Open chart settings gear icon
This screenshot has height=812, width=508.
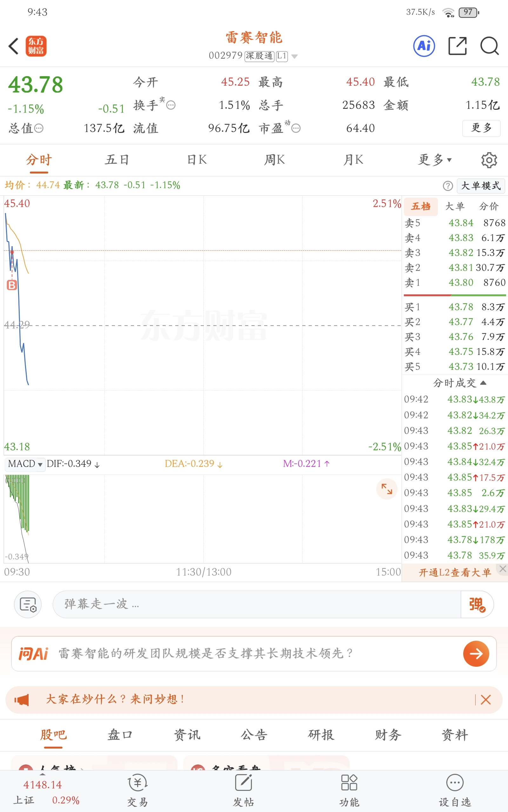coord(489,160)
